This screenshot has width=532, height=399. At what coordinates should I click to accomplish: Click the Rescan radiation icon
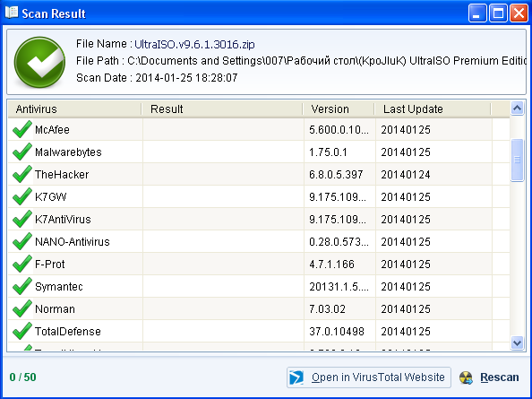pos(467,377)
